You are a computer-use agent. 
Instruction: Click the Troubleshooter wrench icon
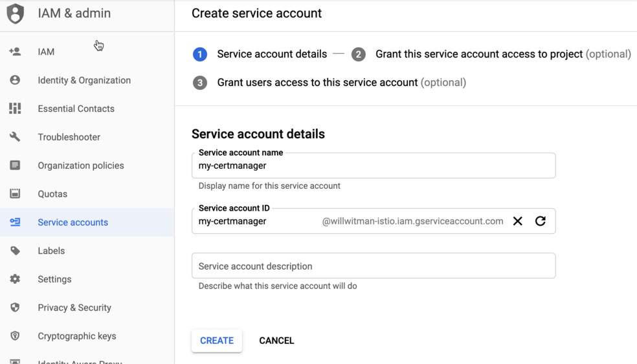[15, 137]
